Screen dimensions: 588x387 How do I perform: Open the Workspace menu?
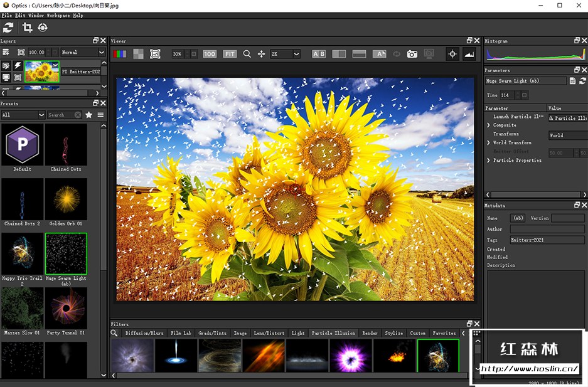pyautogui.click(x=58, y=15)
